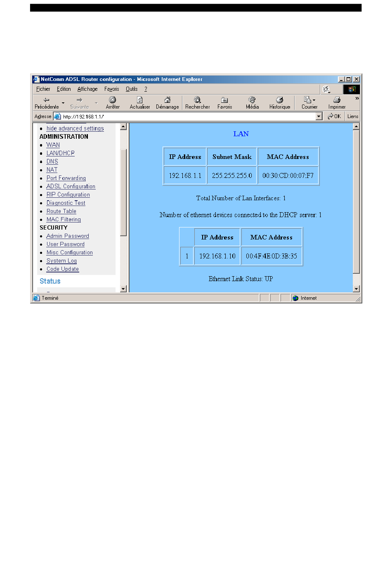Click the 00:30:CD:00:07:F7 MAC cell

tap(288, 175)
